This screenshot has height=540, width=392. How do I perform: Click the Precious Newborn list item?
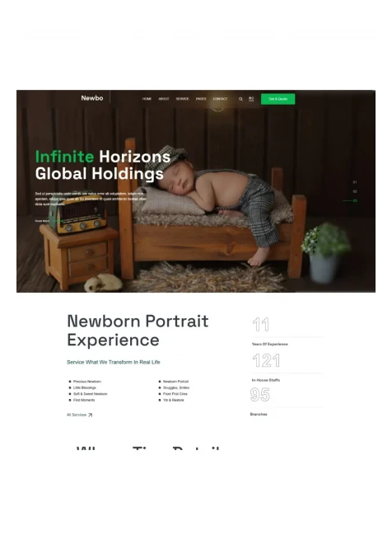pyautogui.click(x=87, y=382)
